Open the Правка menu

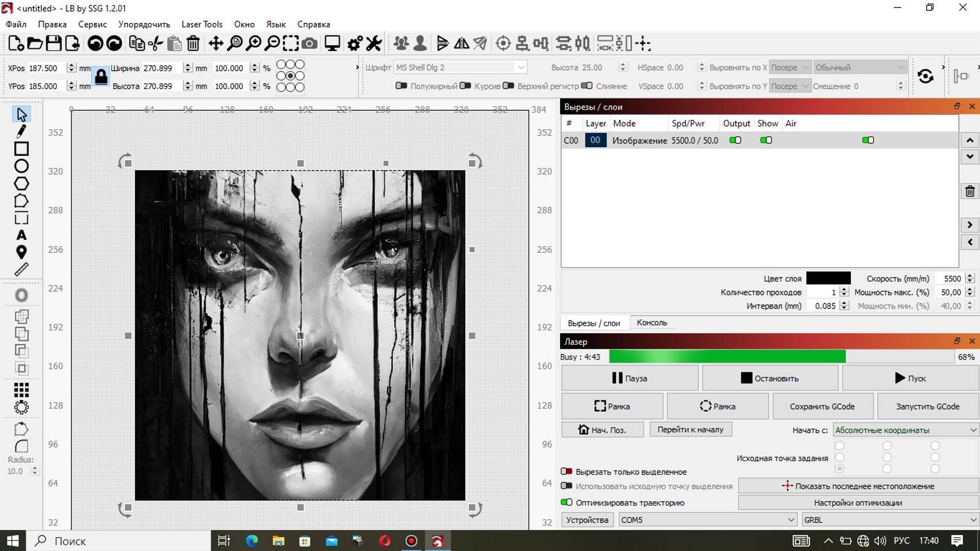tap(52, 24)
